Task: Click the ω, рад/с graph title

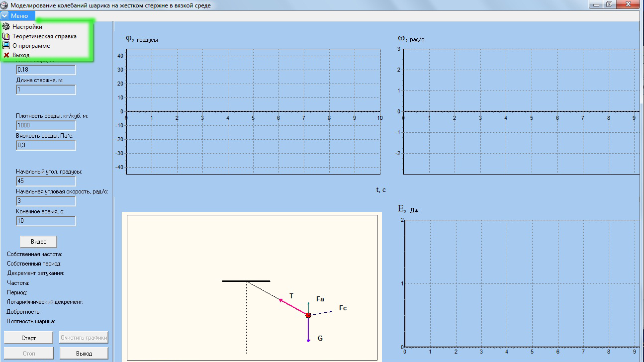Action: [411, 38]
